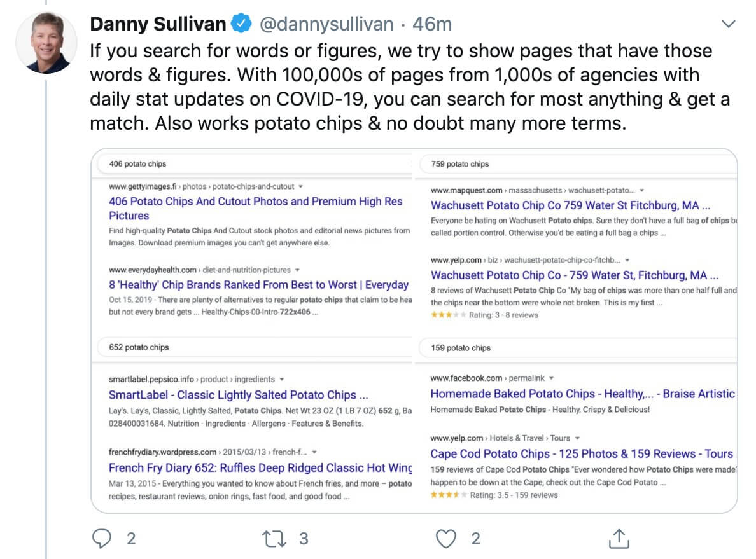Click the reply speech bubble icon

pyautogui.click(x=102, y=538)
